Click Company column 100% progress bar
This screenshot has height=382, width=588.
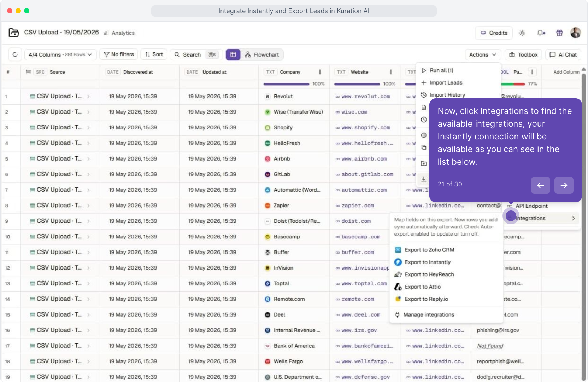286,84
